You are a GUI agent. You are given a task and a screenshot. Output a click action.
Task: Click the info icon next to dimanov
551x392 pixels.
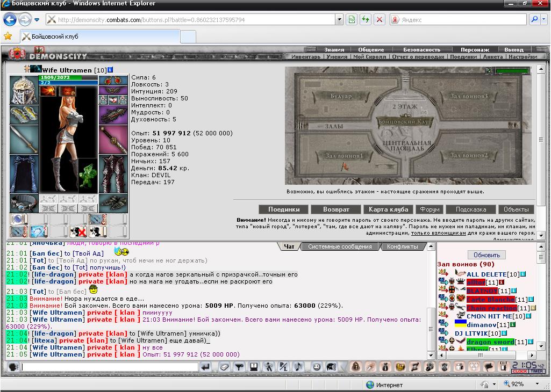point(513,325)
